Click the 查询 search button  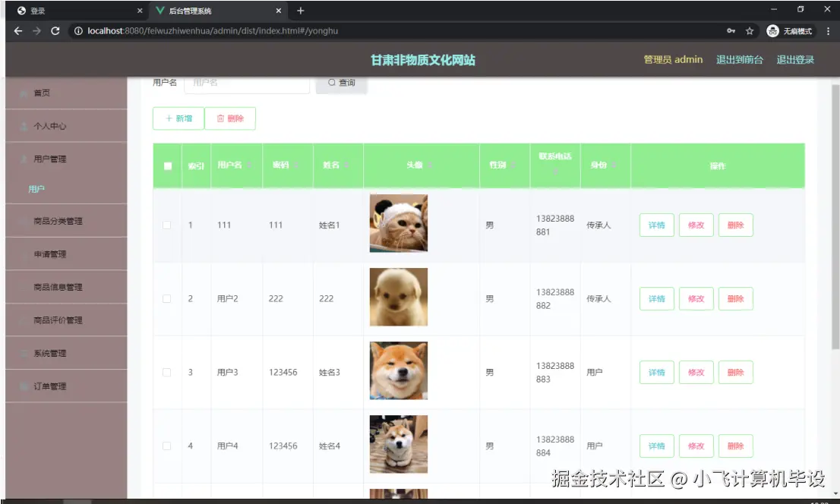pyautogui.click(x=341, y=83)
